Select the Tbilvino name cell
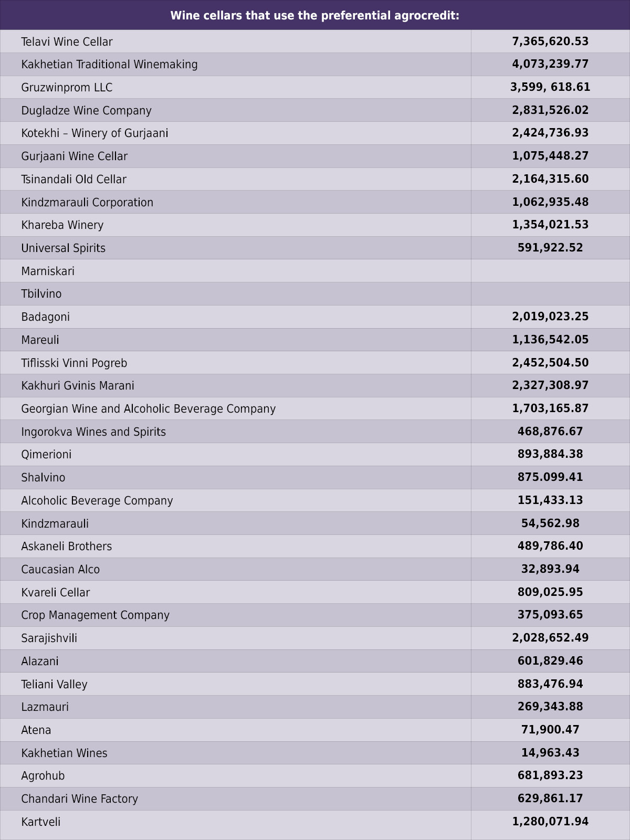Image resolution: width=630 pixels, height=840 pixels. [x=235, y=294]
